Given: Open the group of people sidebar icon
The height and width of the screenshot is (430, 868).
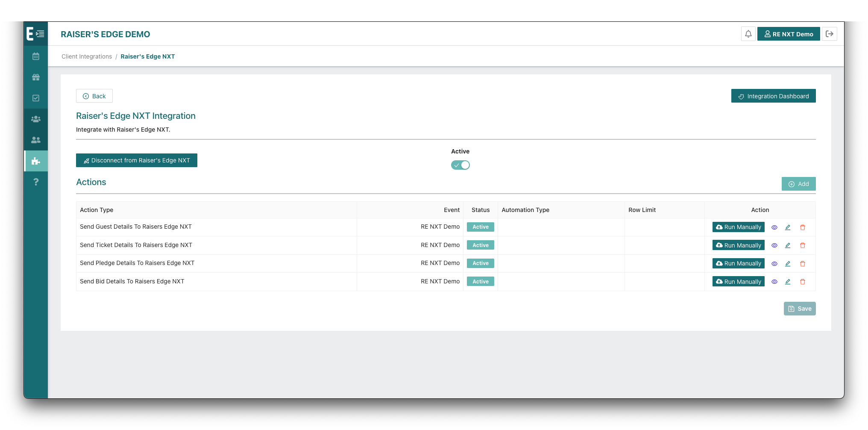Looking at the screenshot, I should coord(36,119).
